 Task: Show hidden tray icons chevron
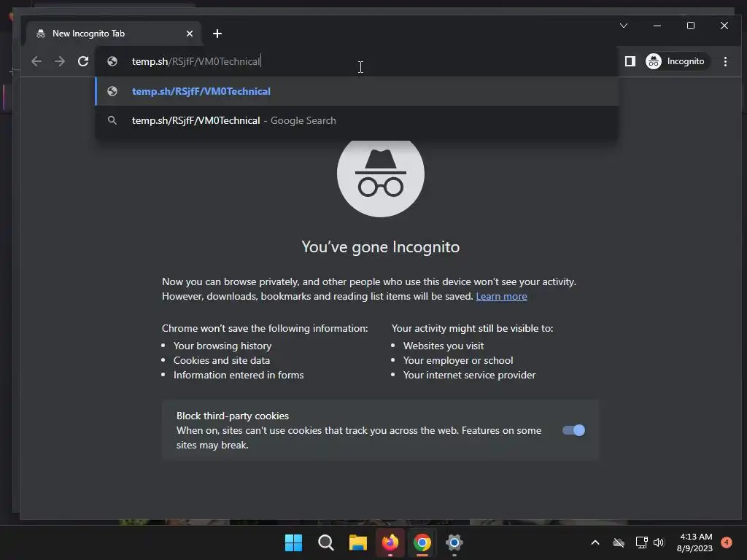point(595,542)
